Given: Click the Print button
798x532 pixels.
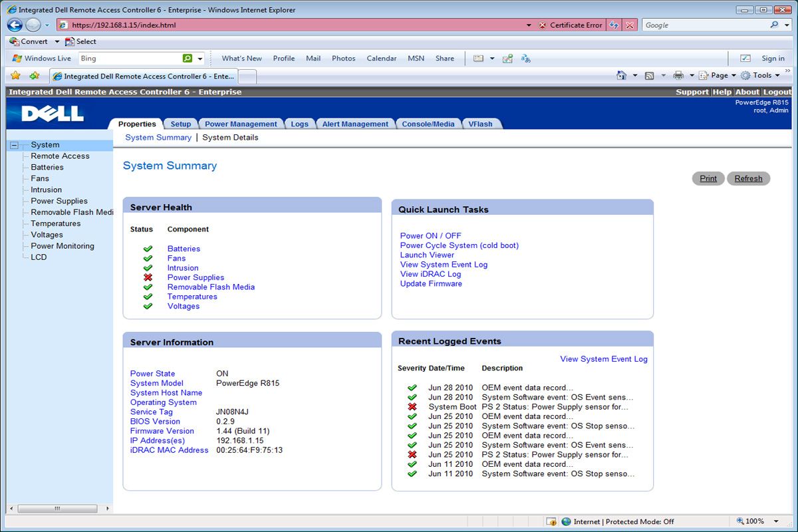Looking at the screenshot, I should click(x=708, y=178).
